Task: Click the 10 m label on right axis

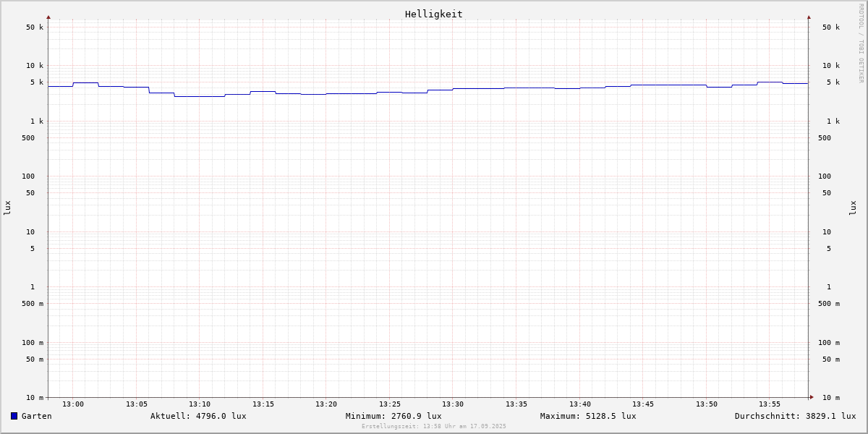Action: pyautogui.click(x=831, y=398)
